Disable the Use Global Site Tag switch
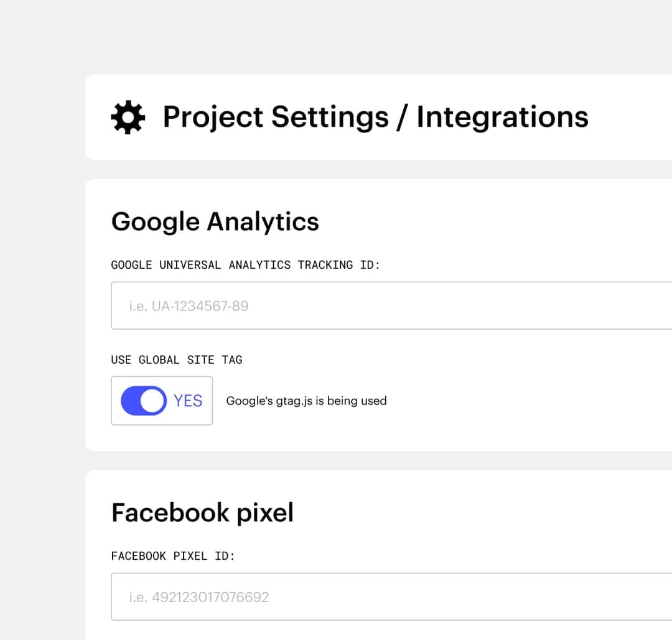 coord(144,401)
